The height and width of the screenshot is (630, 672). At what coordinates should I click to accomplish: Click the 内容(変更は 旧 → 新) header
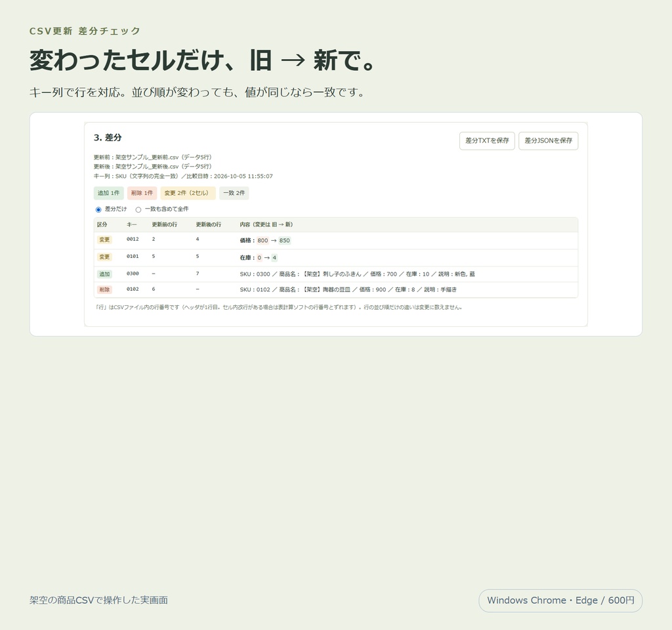(266, 224)
